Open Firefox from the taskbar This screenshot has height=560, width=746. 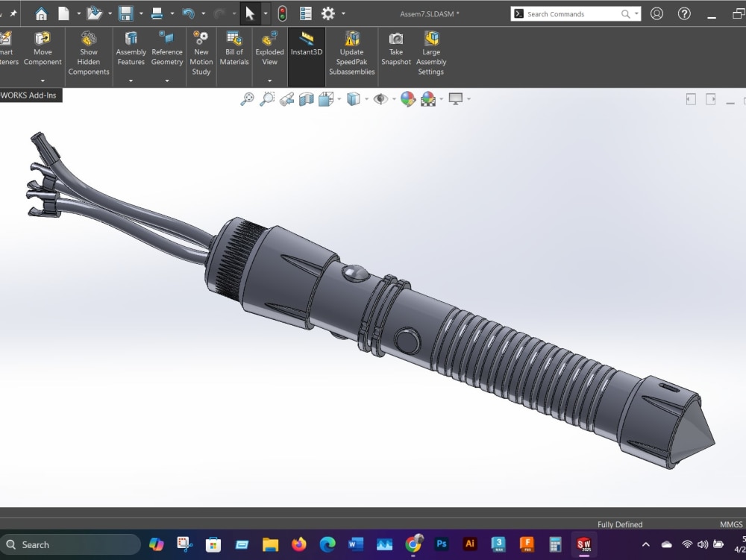pyautogui.click(x=299, y=544)
